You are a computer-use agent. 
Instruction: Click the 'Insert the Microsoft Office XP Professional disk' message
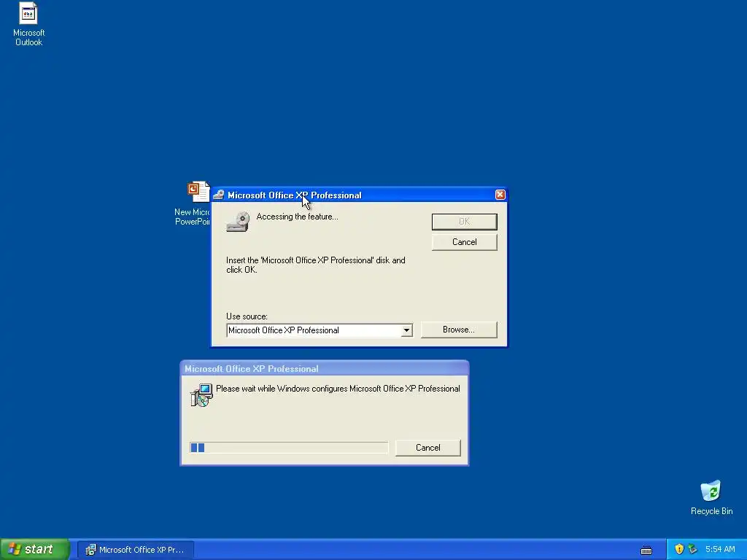tap(316, 265)
